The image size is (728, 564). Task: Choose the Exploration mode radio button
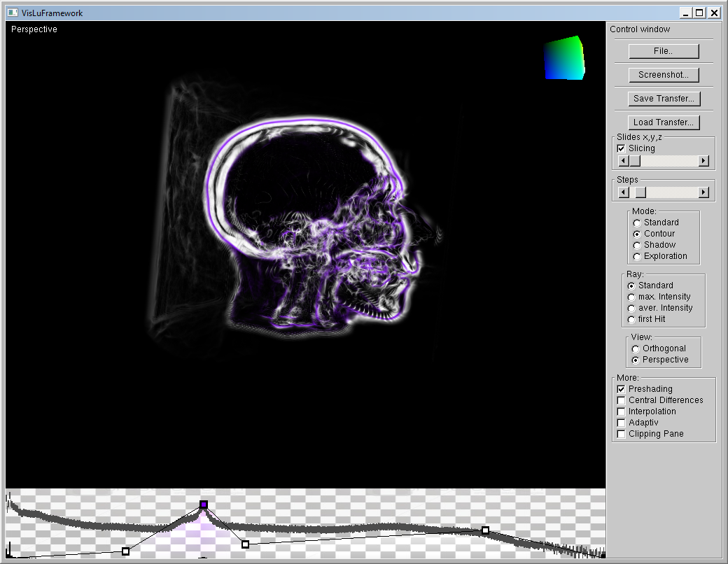click(636, 256)
